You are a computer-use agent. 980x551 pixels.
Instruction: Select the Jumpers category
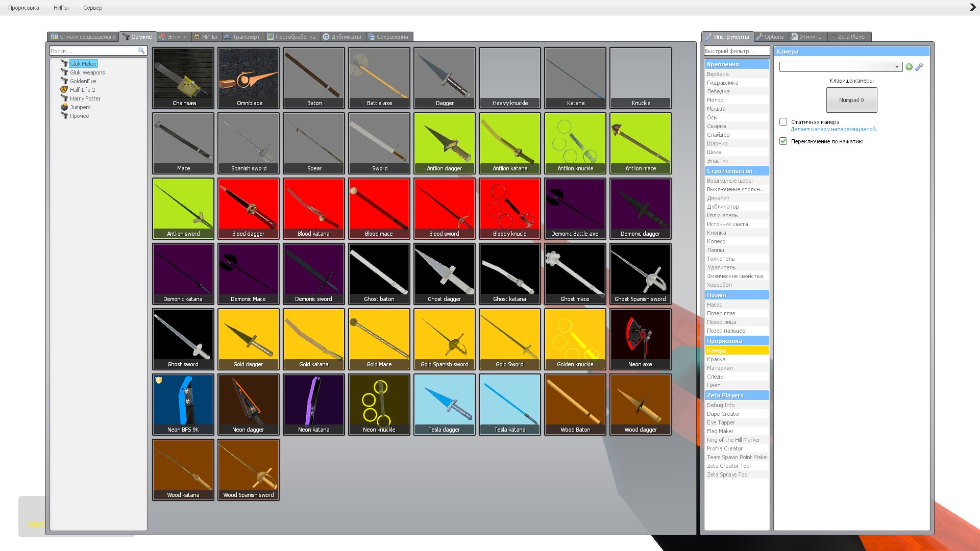80,107
